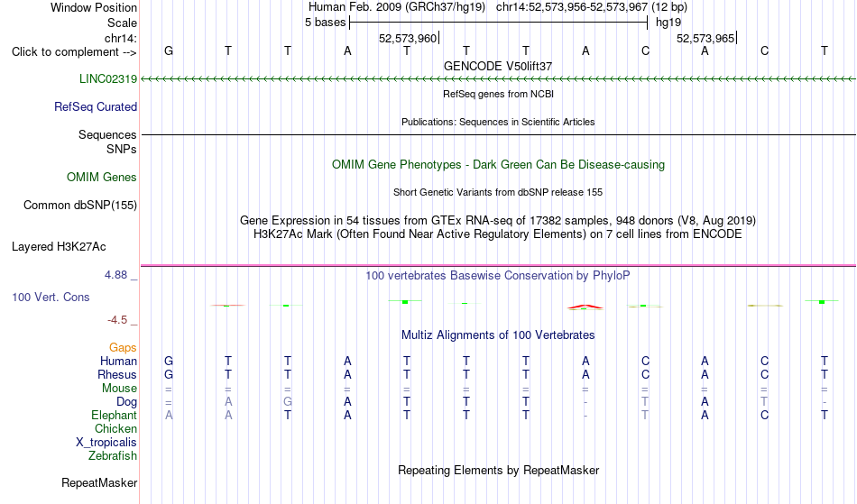Click the chr14:52,573,956-52,573,967 position text
This screenshot has width=857, height=504.
[572, 7]
